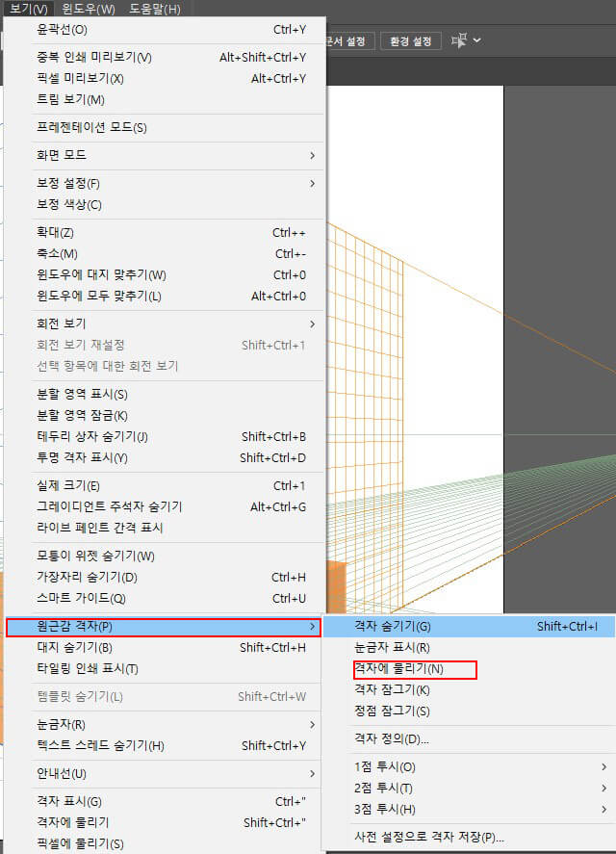
Task: Click 사전 설정으로 격자 저장(P)...
Action: [470, 838]
